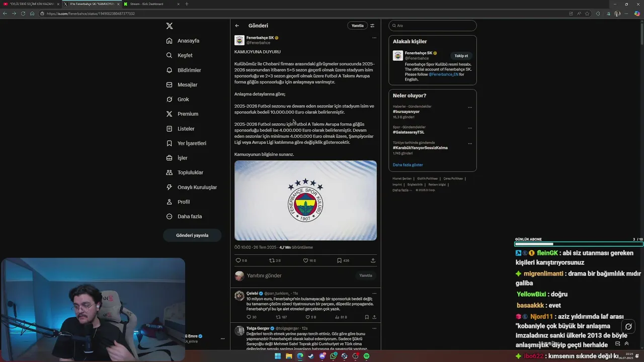Open Keşfet explore page
This screenshot has height=362, width=644.
coord(180,55)
